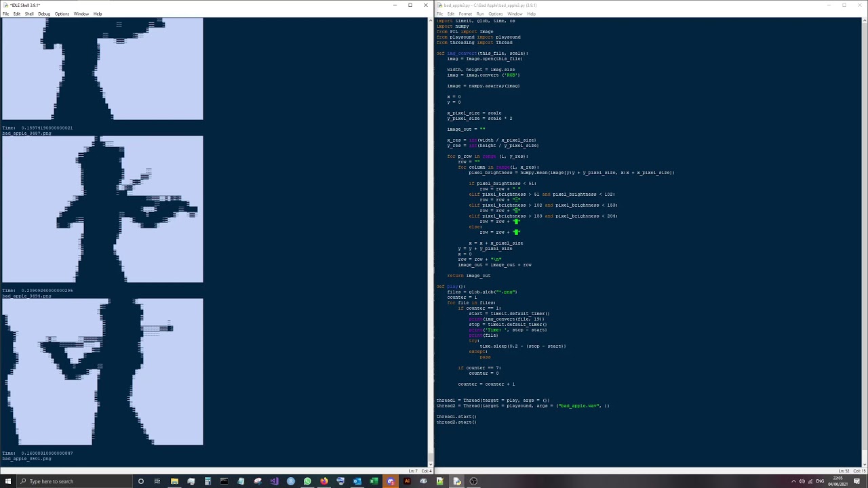Click 'bad_apple_3601.png' output line in shell
Viewport: 868px width, 488px height.
(x=26, y=459)
